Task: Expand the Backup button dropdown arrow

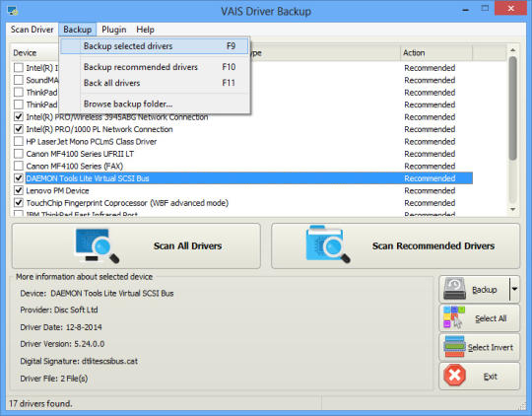Action: coord(514,289)
